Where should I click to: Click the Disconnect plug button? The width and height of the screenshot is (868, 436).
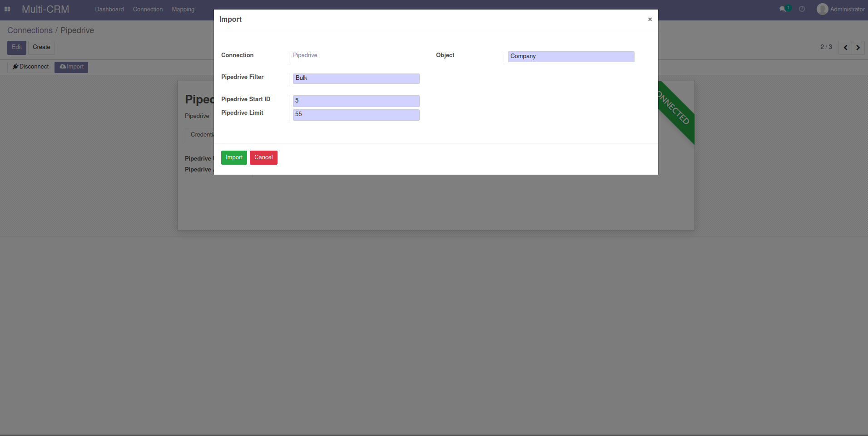[x=30, y=67]
